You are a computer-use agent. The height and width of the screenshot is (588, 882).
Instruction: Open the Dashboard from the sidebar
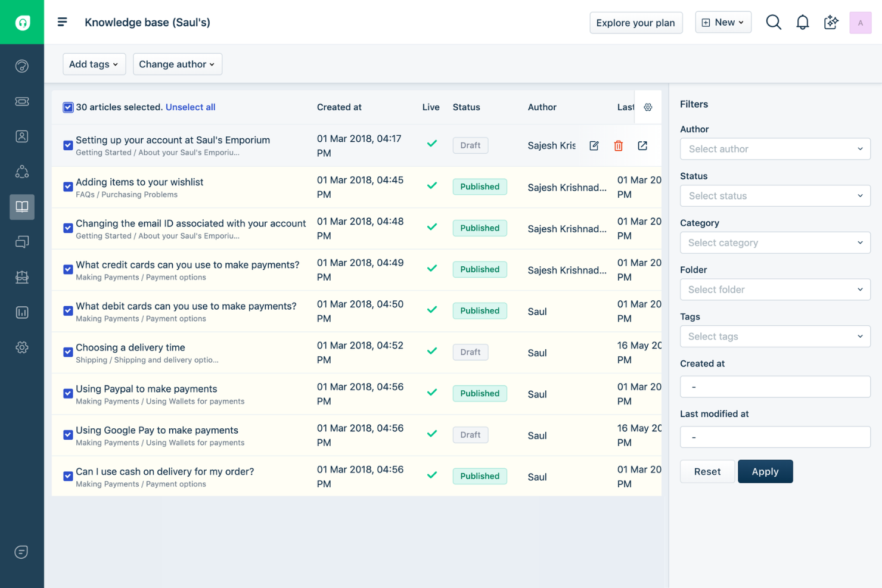click(21, 66)
